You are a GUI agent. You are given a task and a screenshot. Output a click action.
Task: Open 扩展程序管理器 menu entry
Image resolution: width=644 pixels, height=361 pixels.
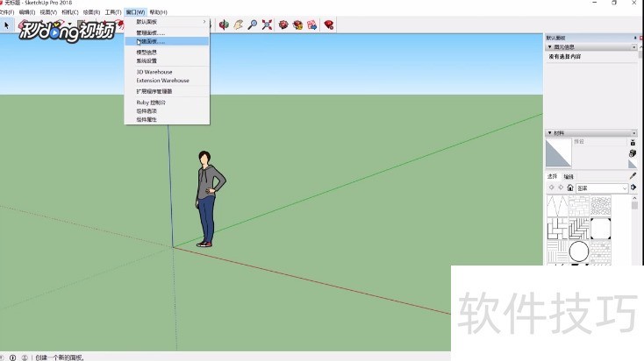point(168,91)
